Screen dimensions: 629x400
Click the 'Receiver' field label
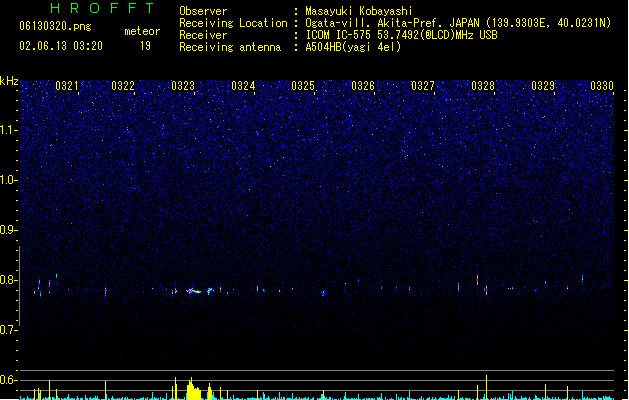(203, 35)
